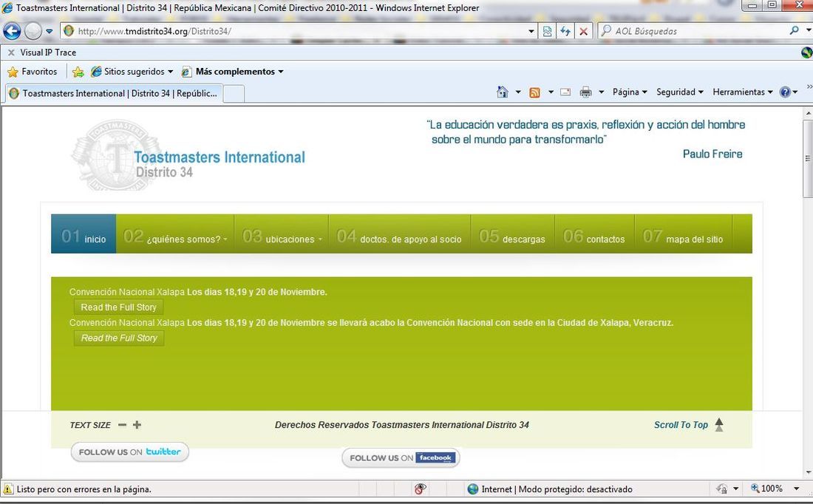The image size is (813, 504).
Task: Open the Página menu
Action: click(x=630, y=92)
